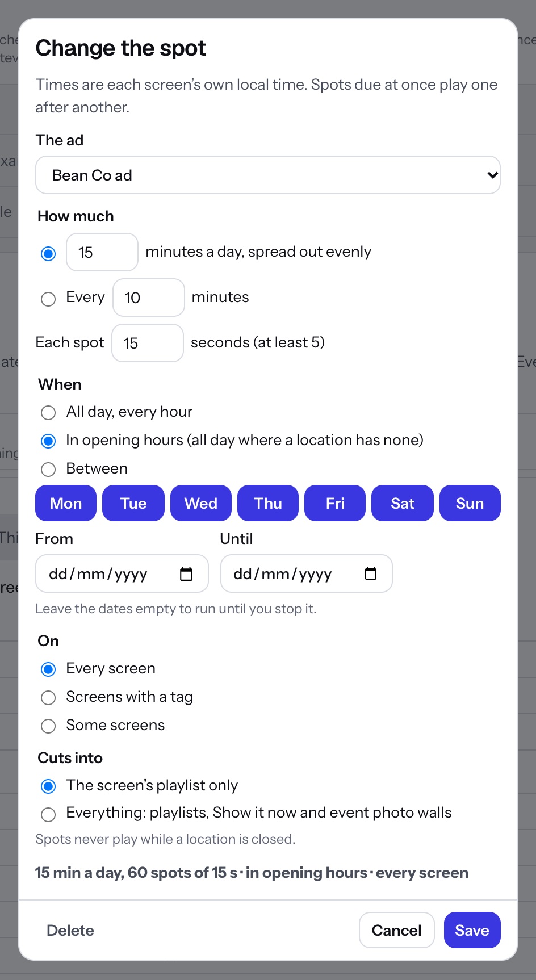Click the 'Change the spot' heading
The width and height of the screenshot is (536, 980).
[121, 48]
